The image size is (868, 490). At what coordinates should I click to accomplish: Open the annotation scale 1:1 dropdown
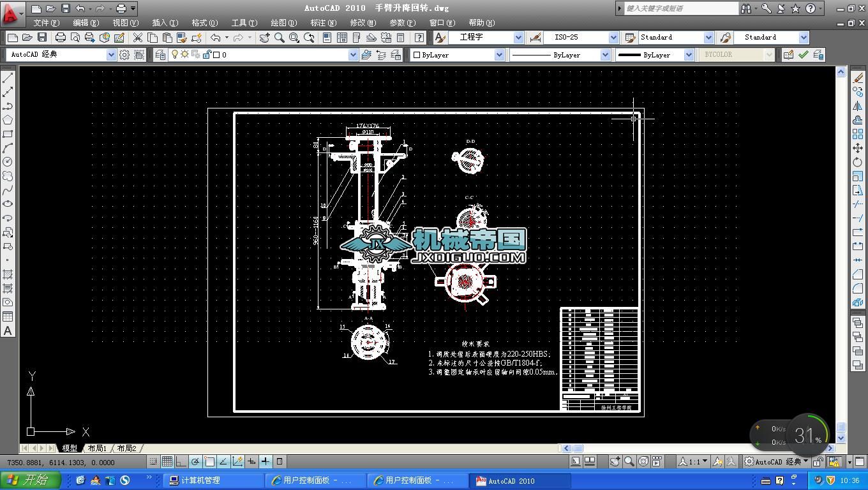tap(692, 462)
